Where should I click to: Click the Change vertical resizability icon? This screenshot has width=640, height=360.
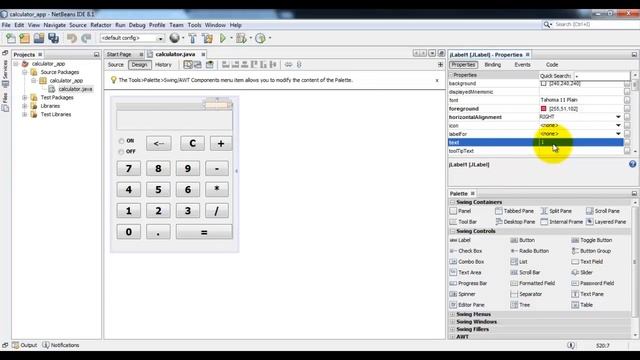click(299, 64)
